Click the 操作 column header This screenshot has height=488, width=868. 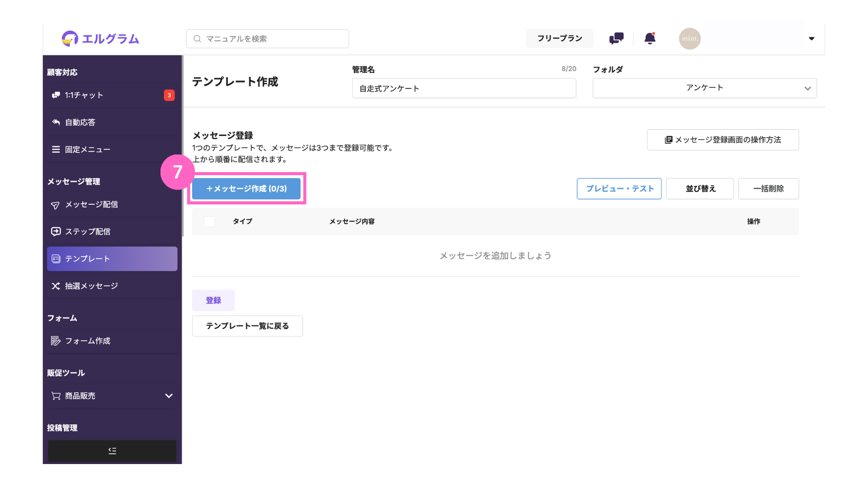tap(753, 221)
